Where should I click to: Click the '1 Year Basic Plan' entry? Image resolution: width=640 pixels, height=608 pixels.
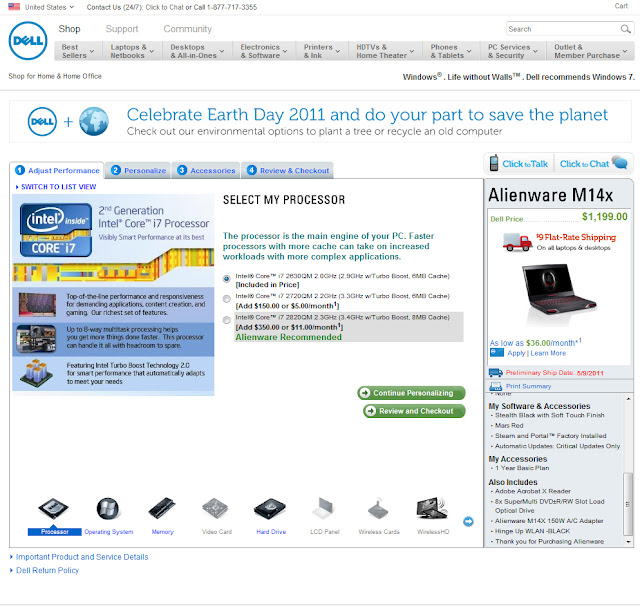point(522,468)
